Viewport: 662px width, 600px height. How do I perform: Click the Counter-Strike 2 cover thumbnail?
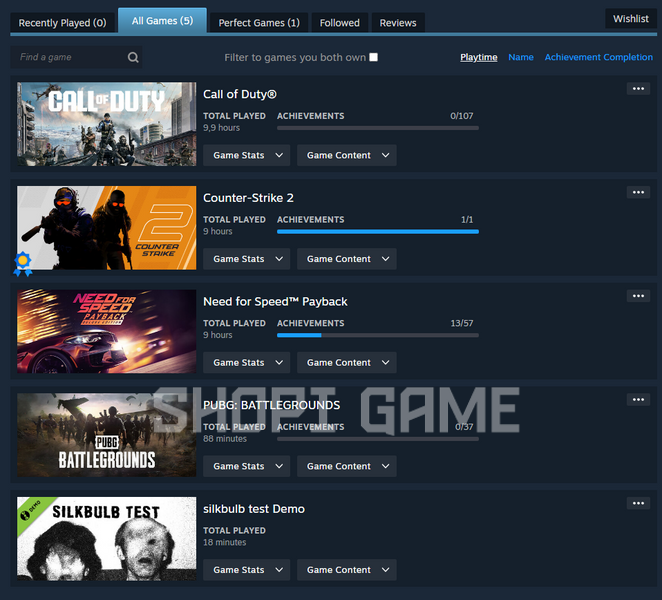[x=106, y=228]
